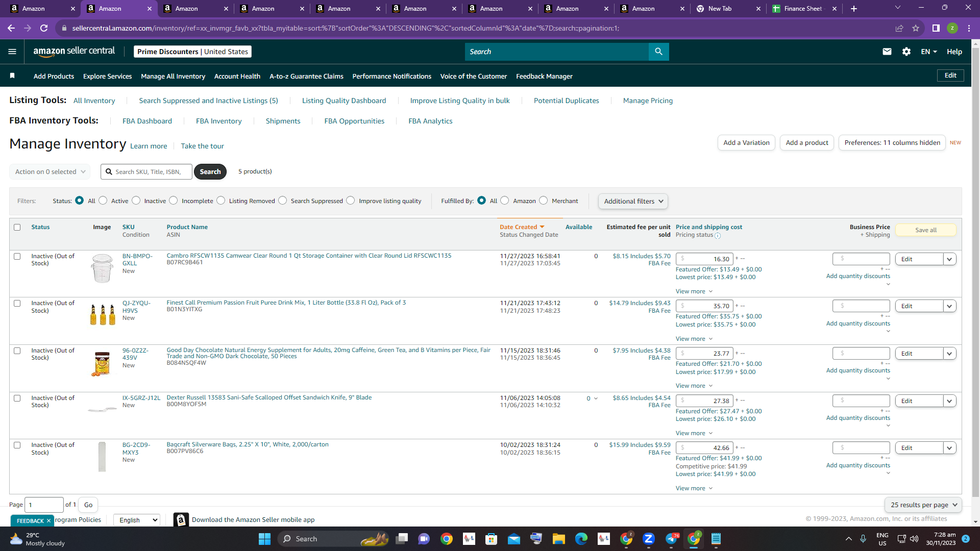This screenshot has height=551, width=980.
Task: Sort by the Date Created column header
Action: point(522,227)
